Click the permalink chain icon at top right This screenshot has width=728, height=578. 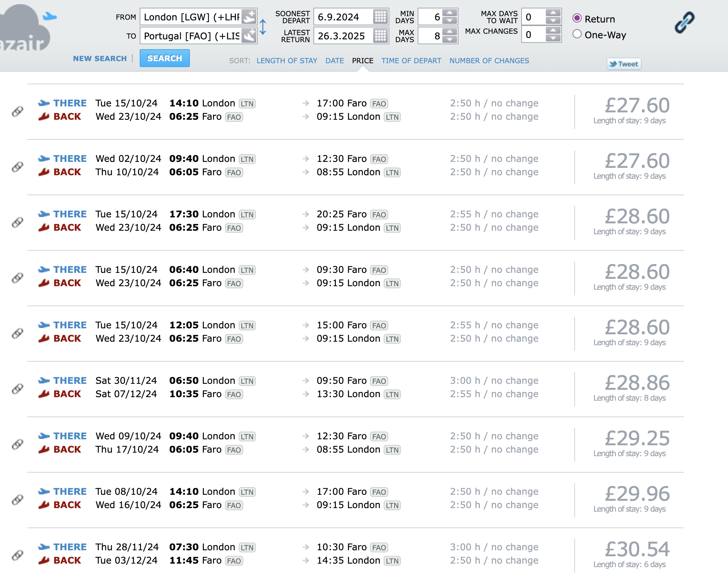click(684, 22)
